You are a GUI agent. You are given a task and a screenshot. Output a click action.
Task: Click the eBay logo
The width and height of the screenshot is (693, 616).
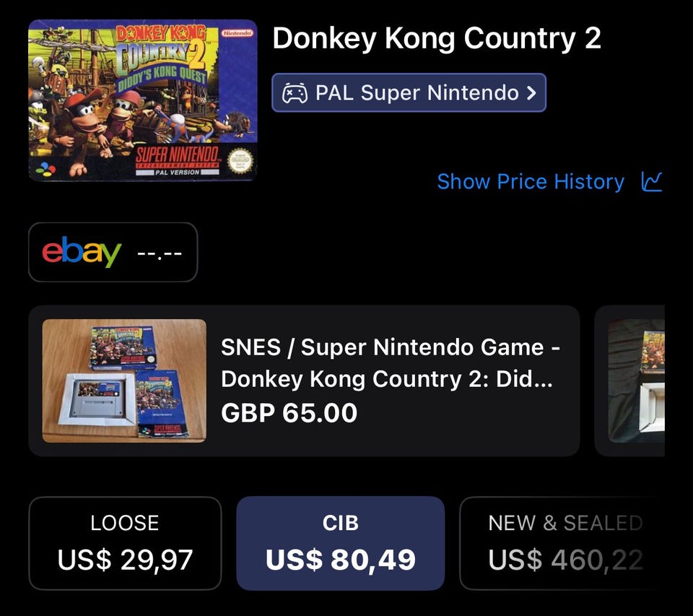tap(82, 252)
